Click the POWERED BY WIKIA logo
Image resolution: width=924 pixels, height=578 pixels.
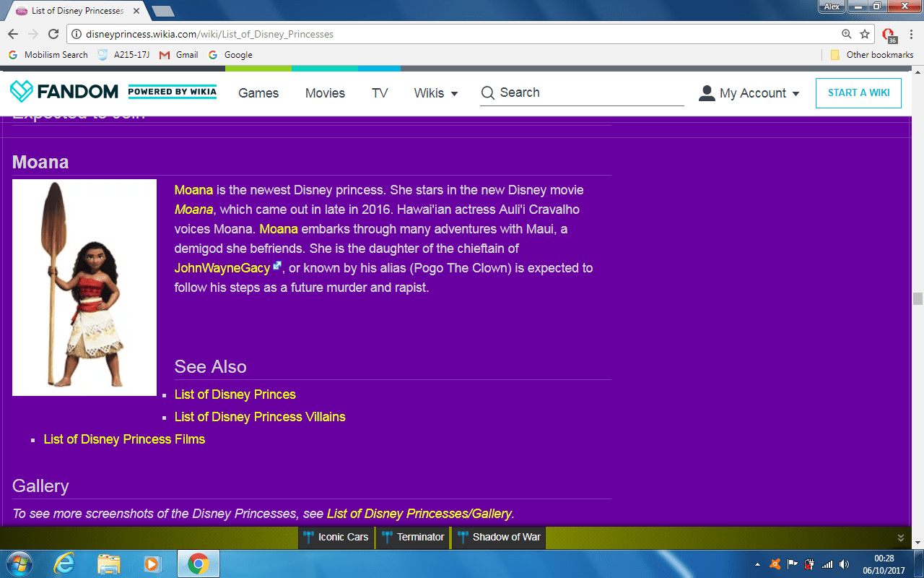(172, 92)
